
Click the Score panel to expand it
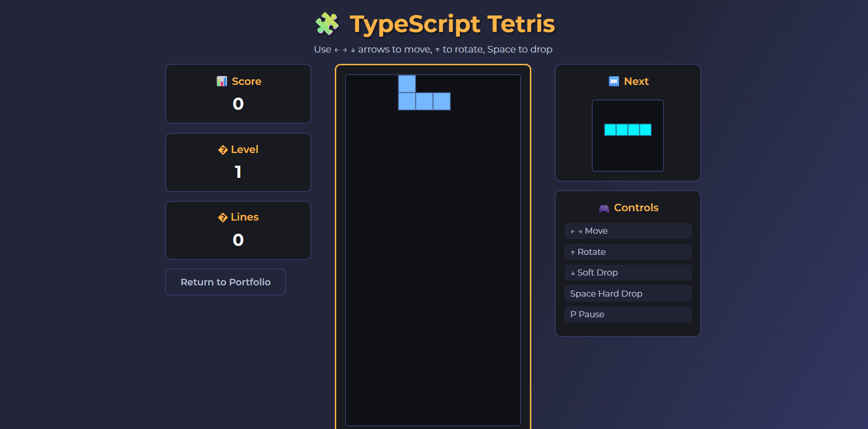pos(238,94)
